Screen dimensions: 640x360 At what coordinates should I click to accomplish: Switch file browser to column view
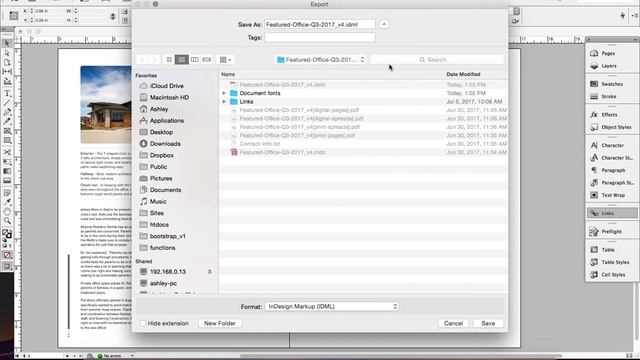click(x=195, y=60)
